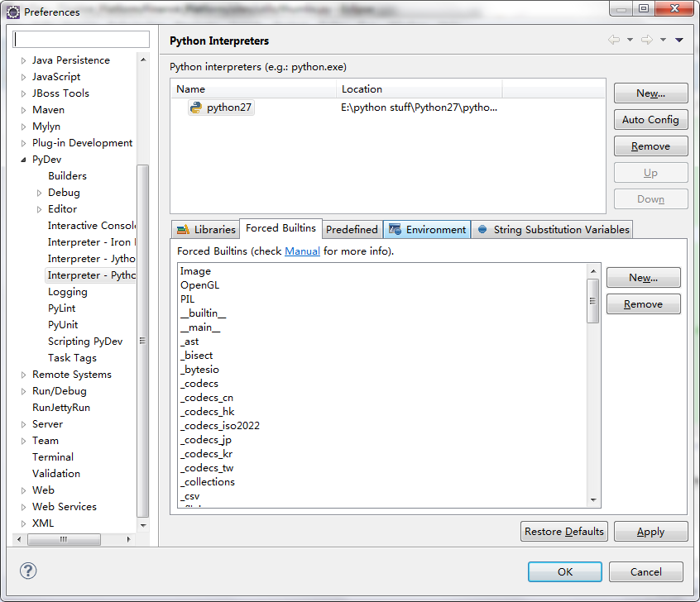
Task: Open the Scripting PyDev page
Action: (x=85, y=342)
